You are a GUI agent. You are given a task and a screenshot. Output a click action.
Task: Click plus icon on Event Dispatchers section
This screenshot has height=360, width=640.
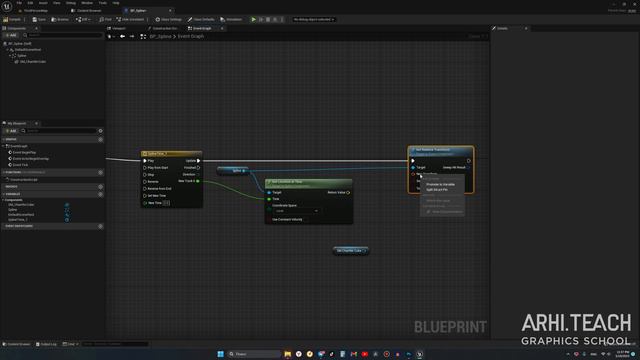[100, 226]
